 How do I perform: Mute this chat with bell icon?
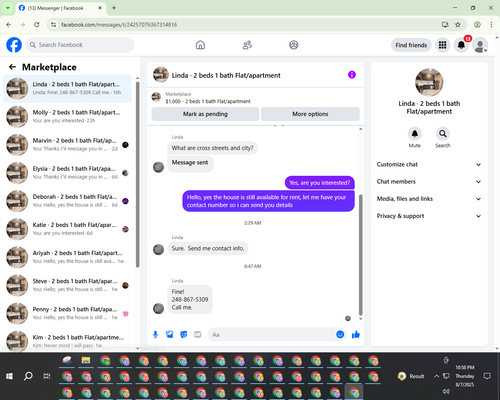[415, 134]
